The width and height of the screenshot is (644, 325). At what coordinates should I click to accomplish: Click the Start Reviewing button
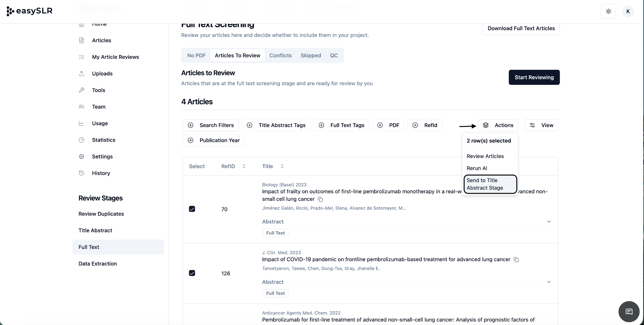click(x=534, y=77)
